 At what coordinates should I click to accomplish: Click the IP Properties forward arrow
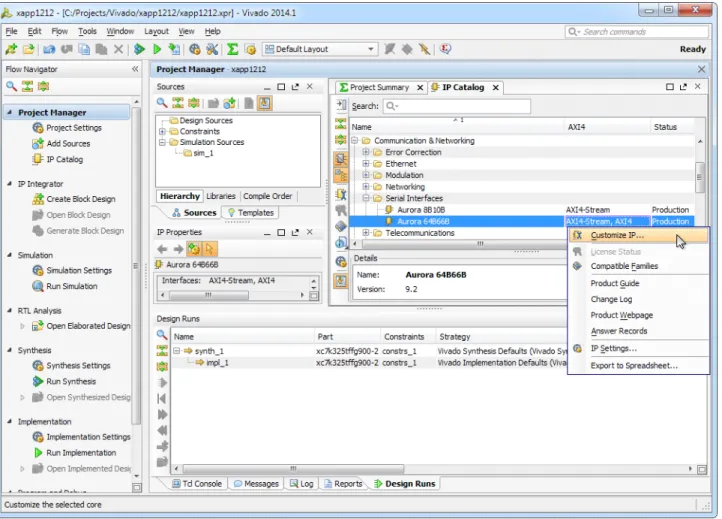[178, 249]
